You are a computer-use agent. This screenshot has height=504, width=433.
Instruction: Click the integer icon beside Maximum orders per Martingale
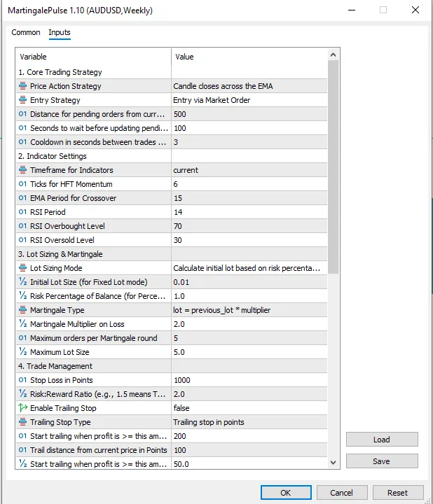[22, 338]
